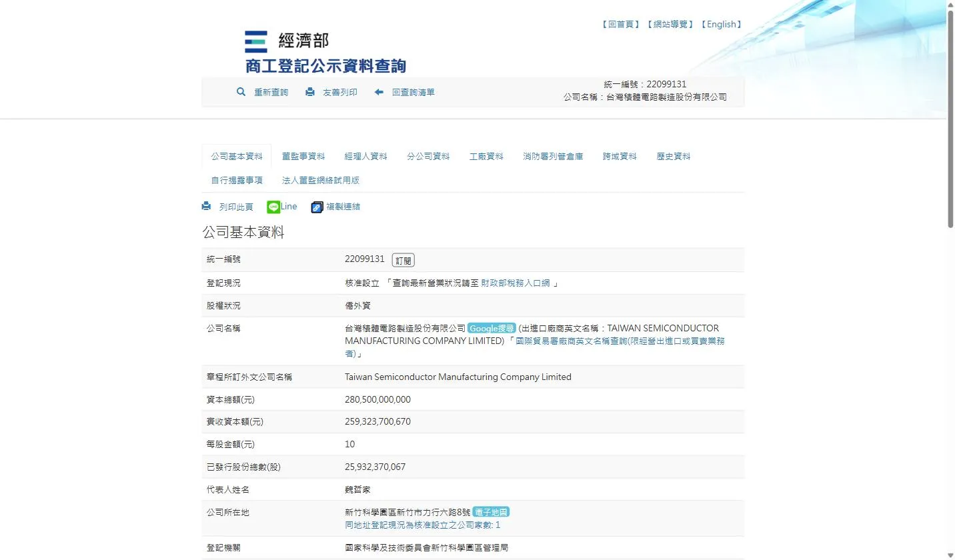Click the paid-in capital value 259,323,700,670
Image resolution: width=955 pixels, height=560 pixels.
click(x=377, y=422)
